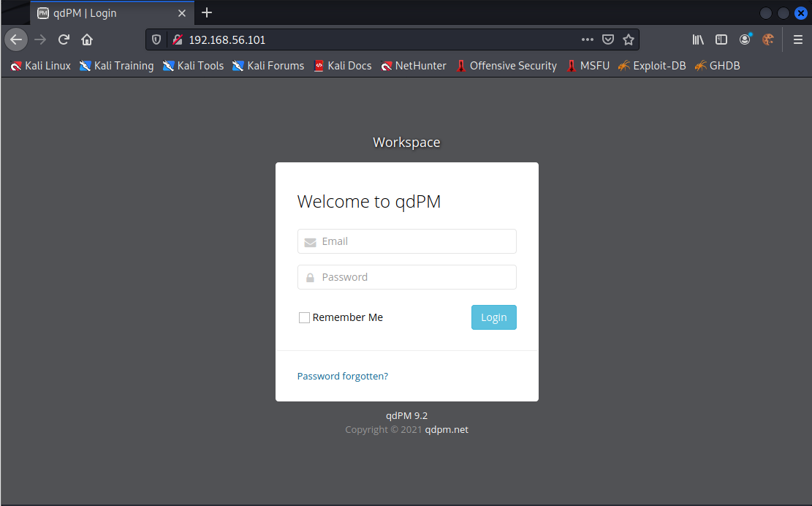The width and height of the screenshot is (812, 506).
Task: Focus the Password input field
Action: tap(407, 277)
